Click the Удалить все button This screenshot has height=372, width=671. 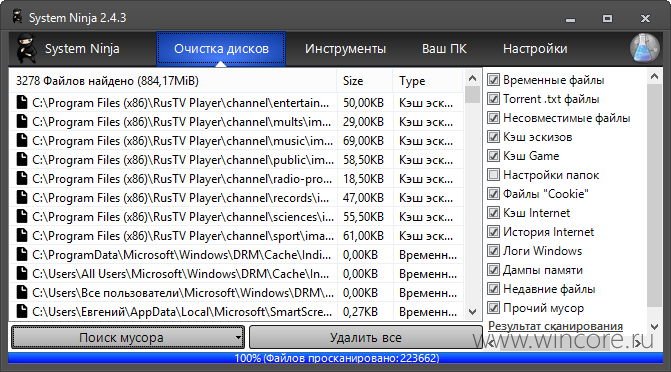365,338
